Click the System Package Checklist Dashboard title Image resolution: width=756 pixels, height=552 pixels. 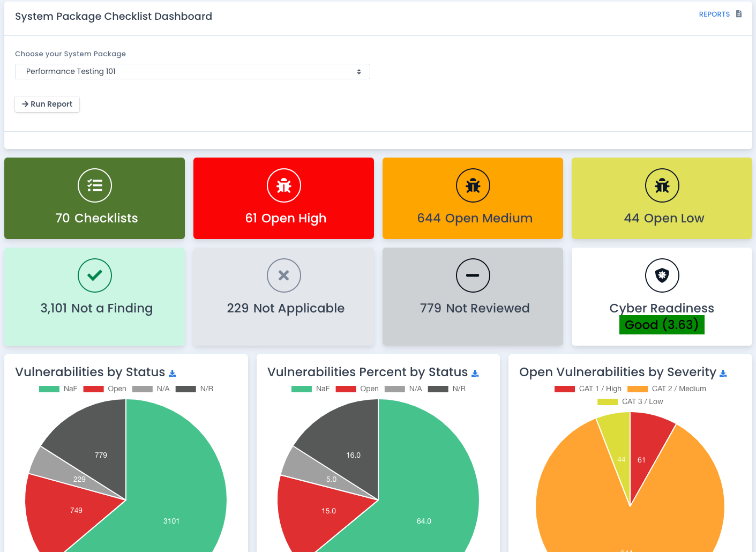[114, 17]
